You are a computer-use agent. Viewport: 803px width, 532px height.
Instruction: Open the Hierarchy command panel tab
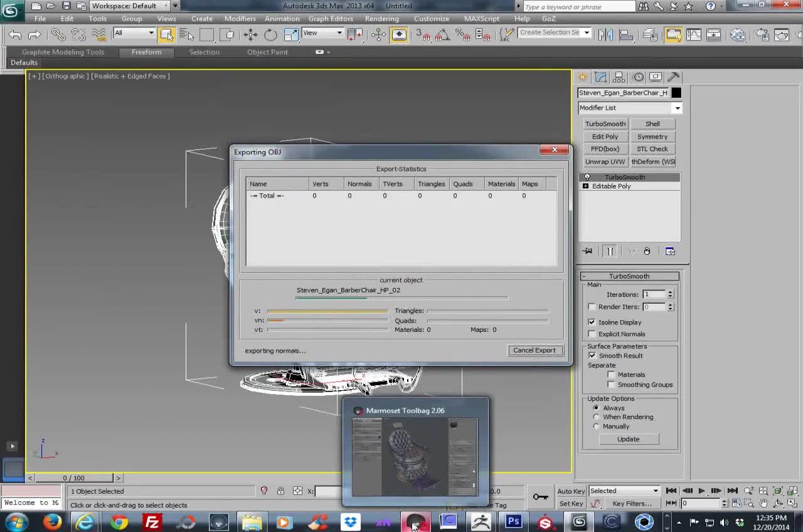tap(619, 77)
